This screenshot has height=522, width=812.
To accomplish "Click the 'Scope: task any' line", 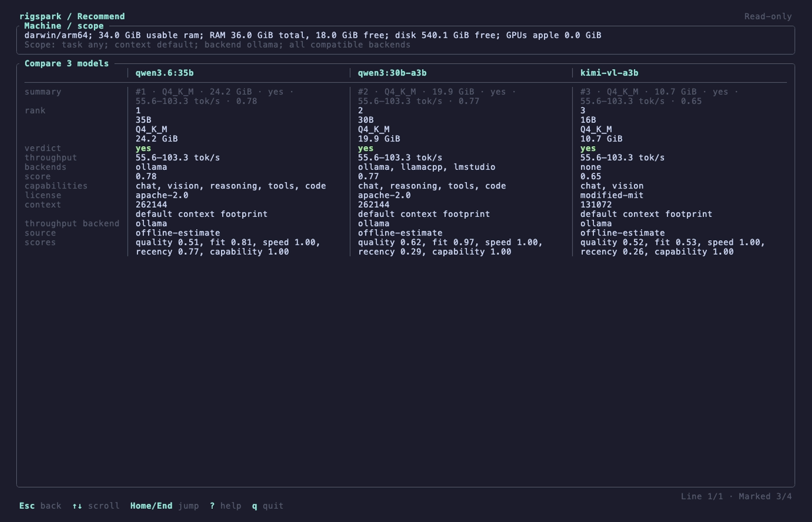I will [217, 45].
